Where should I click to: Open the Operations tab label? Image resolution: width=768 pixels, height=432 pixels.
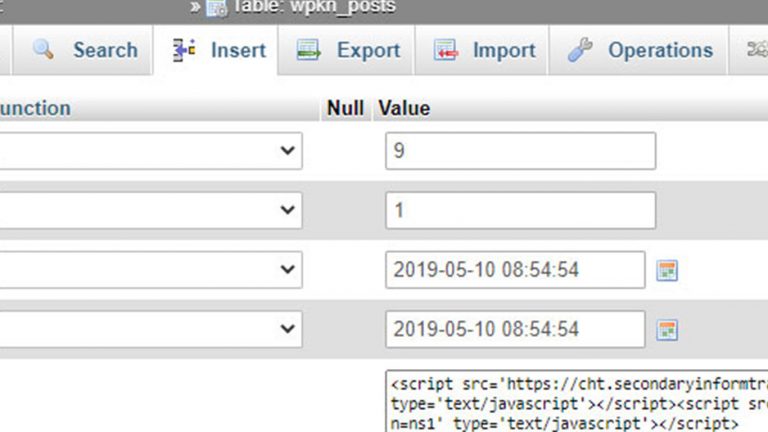660,50
